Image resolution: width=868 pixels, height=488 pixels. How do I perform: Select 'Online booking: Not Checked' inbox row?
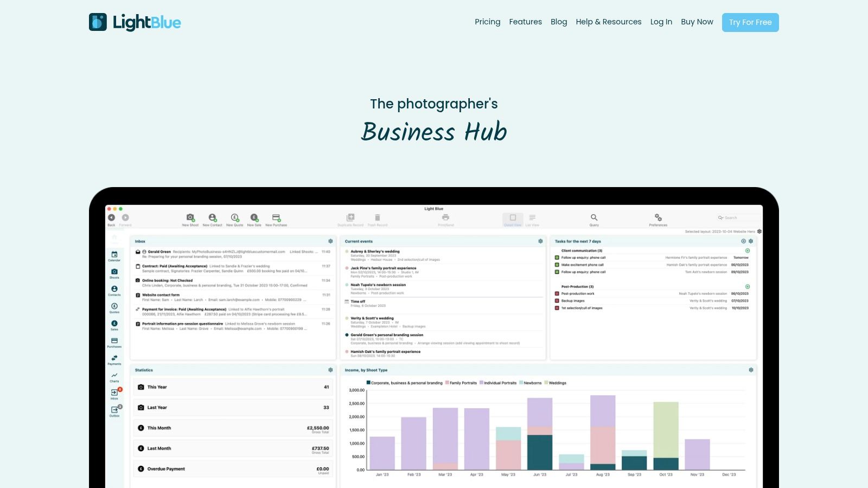[x=233, y=282]
